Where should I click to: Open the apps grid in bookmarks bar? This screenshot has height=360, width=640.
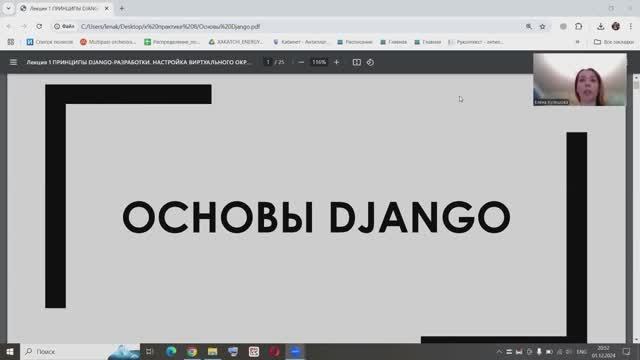pyautogui.click(x=11, y=42)
